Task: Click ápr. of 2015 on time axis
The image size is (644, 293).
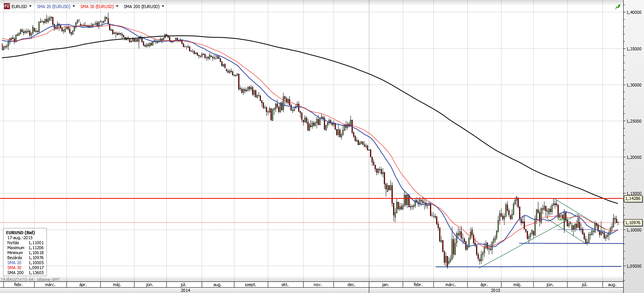Action: point(484,285)
